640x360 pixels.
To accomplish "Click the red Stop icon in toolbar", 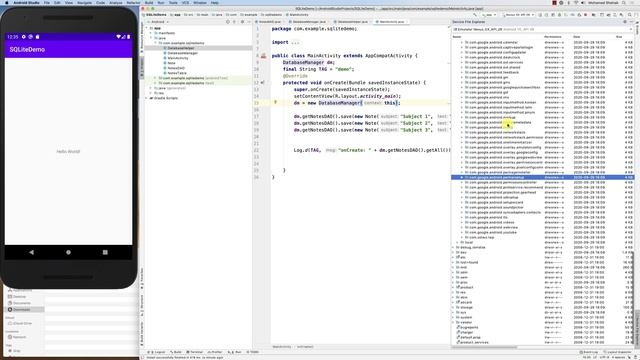I will pyautogui.click(x=585, y=15).
